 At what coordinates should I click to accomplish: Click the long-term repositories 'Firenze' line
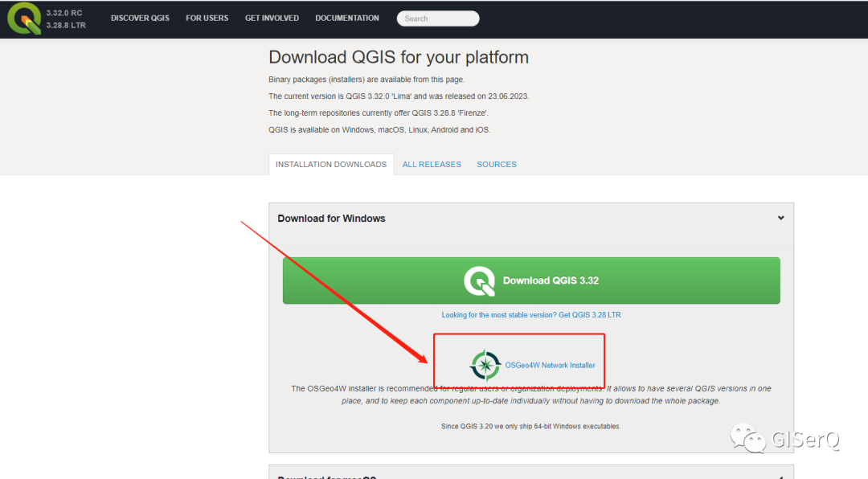pos(379,113)
